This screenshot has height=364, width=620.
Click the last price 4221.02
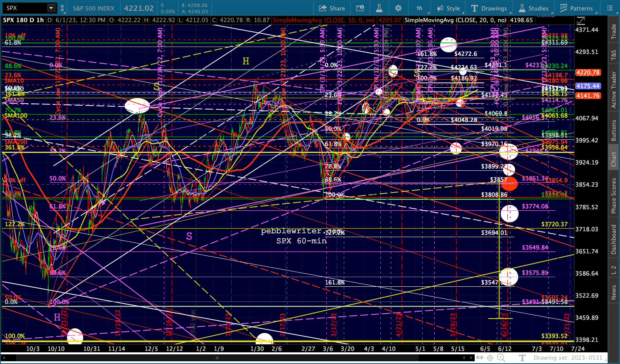pyautogui.click(x=139, y=8)
